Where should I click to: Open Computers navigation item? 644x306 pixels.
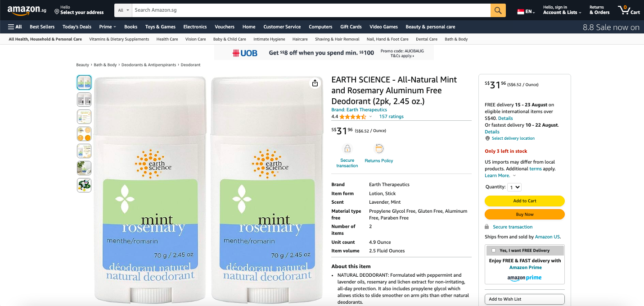[x=320, y=27]
